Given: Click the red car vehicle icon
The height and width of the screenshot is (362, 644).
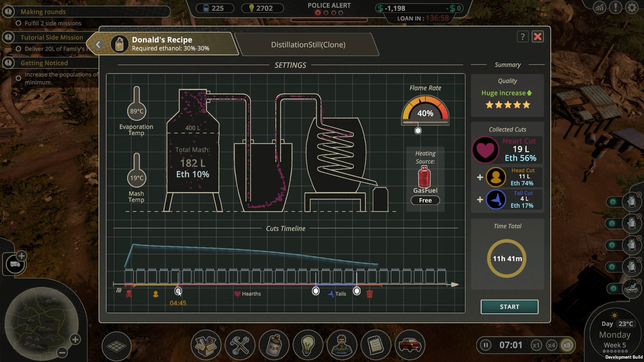Looking at the screenshot, I should pos(410,345).
